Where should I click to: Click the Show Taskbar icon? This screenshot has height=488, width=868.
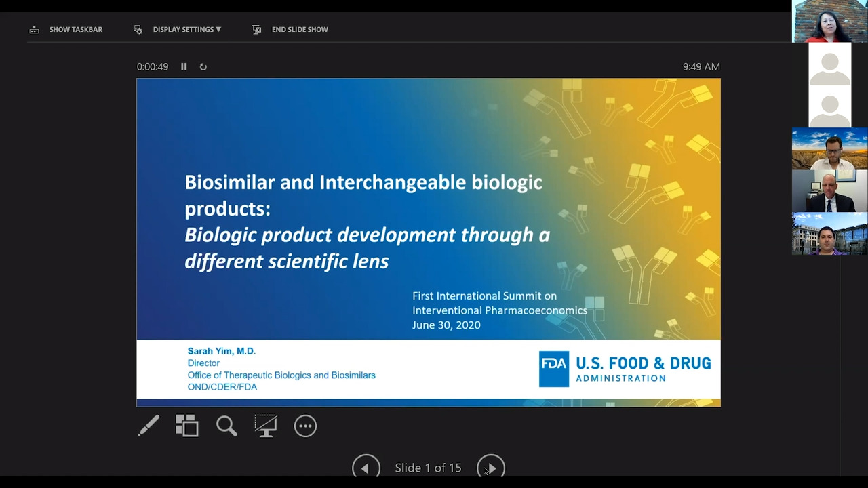pos(35,30)
